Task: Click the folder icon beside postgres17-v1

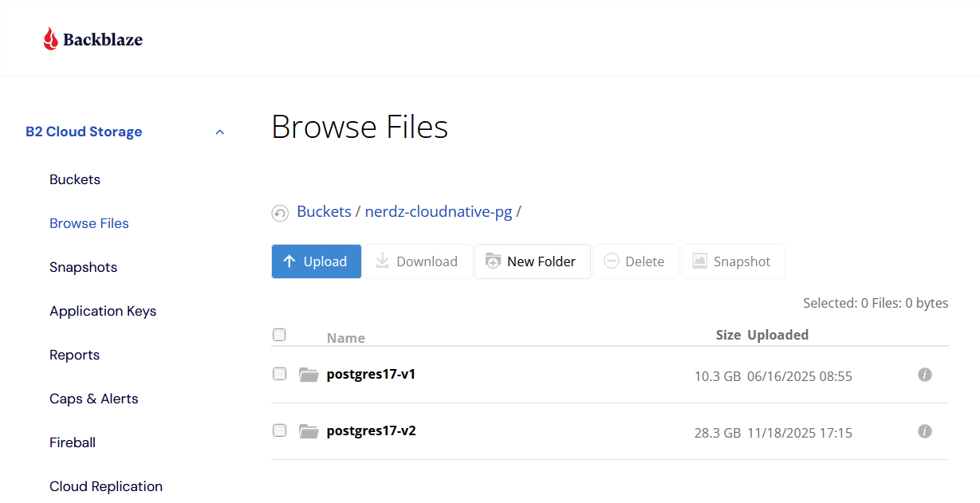Action: [x=309, y=374]
